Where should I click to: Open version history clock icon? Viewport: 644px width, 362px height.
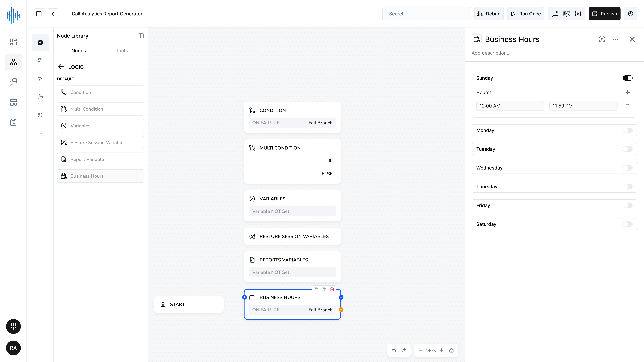click(x=630, y=14)
